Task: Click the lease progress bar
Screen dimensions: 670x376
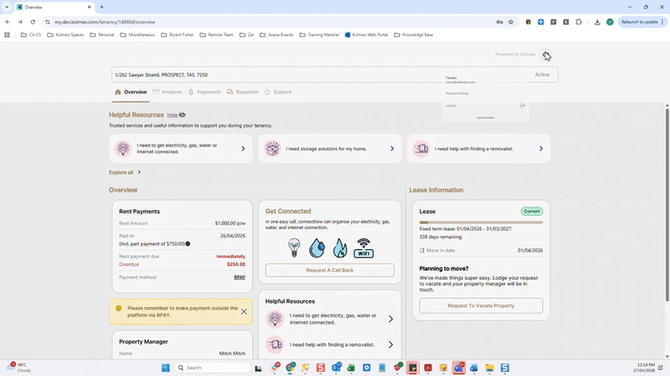Action: coord(481,222)
